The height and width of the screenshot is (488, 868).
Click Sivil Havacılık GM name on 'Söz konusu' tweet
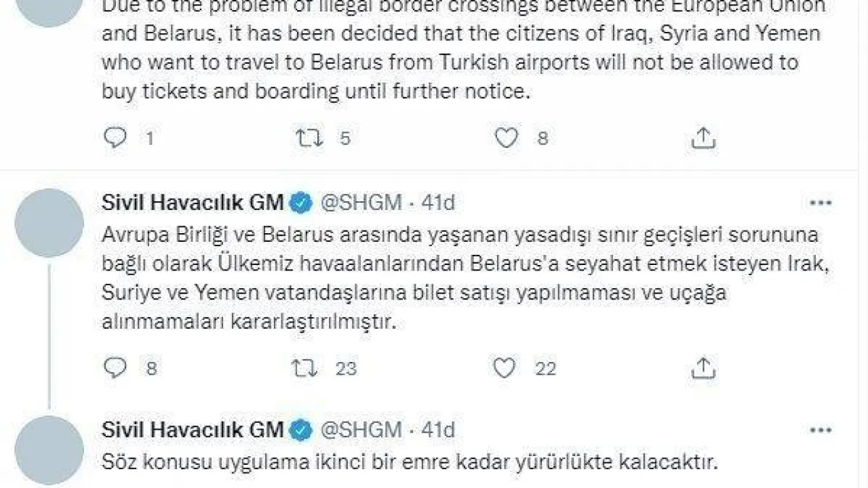pos(193,430)
